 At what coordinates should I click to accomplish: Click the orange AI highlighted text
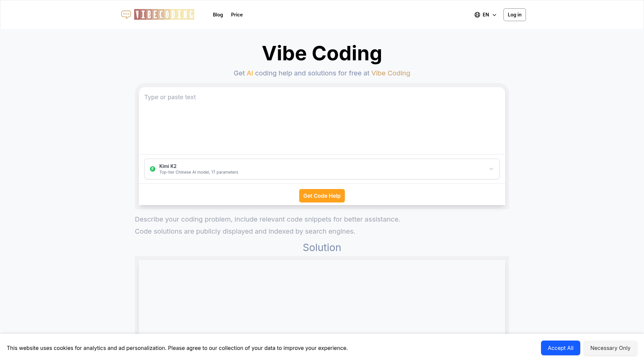pos(250,73)
